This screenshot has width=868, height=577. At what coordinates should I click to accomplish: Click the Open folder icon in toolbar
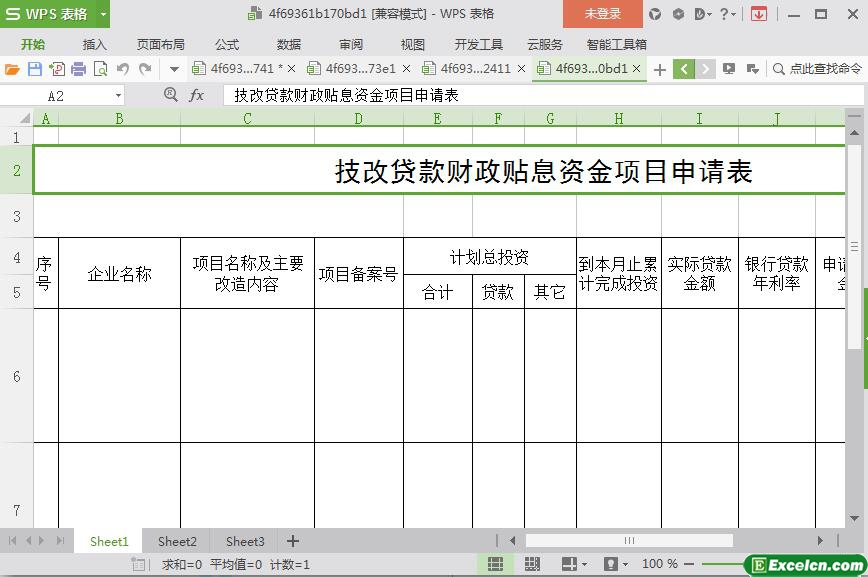click(x=12, y=69)
